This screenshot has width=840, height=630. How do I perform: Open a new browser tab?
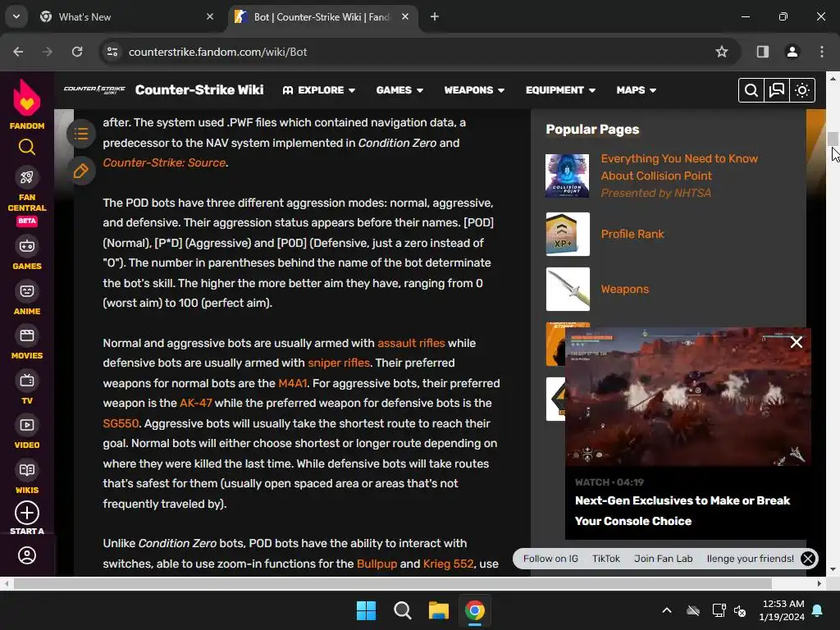tap(435, 16)
